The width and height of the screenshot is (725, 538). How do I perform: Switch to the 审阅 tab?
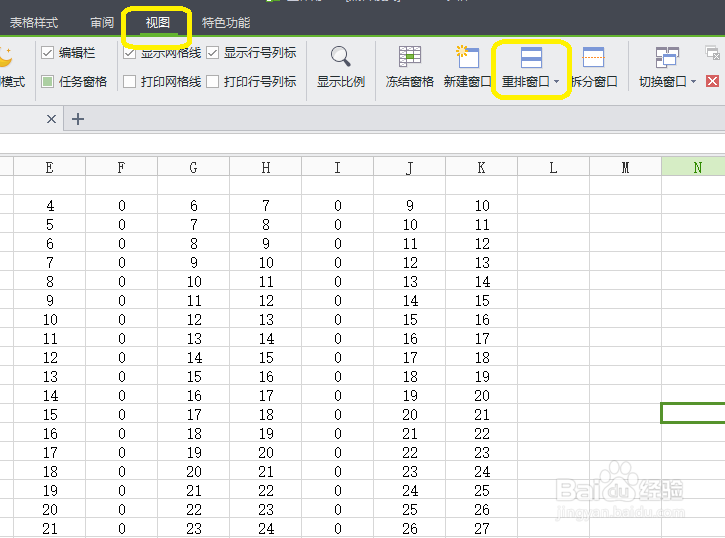click(102, 22)
